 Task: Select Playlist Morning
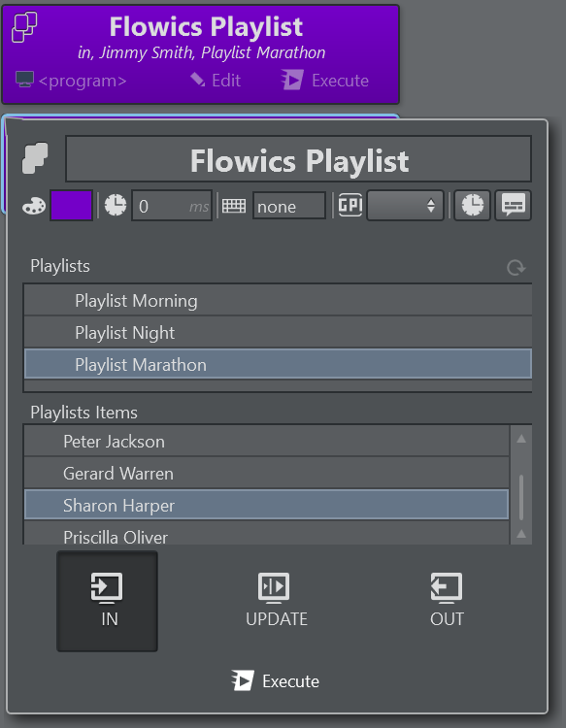click(x=278, y=301)
